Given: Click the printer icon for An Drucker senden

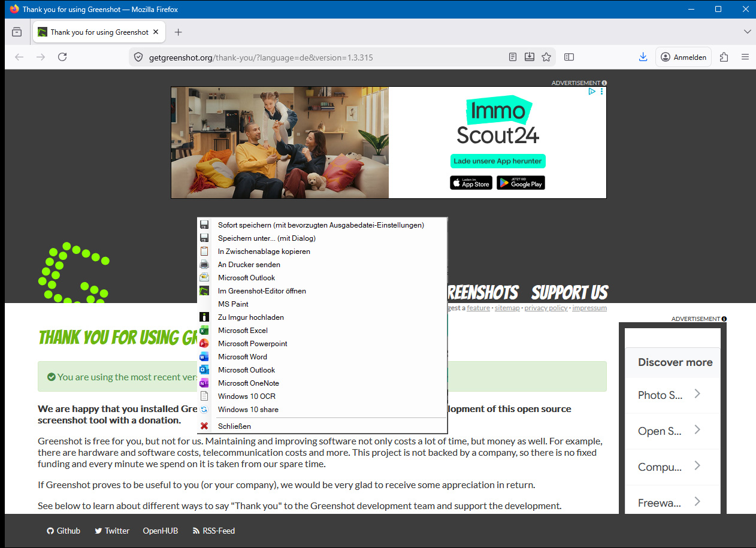Looking at the screenshot, I should 204,265.
